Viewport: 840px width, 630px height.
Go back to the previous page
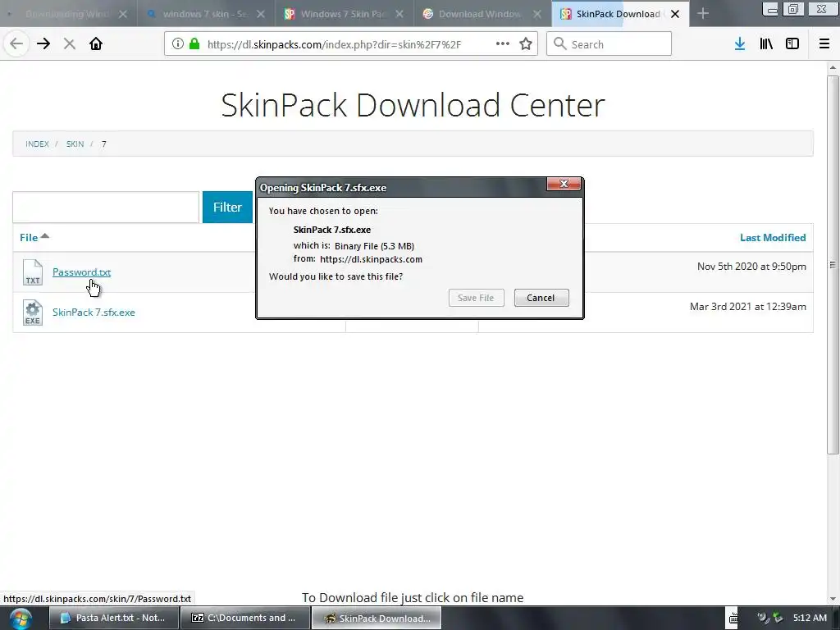(16, 44)
